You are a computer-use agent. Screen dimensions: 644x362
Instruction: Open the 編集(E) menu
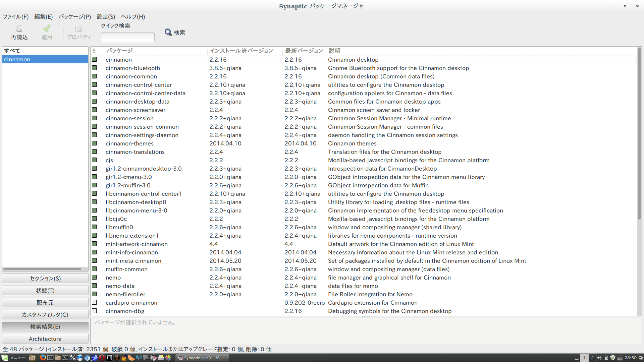[44, 16]
